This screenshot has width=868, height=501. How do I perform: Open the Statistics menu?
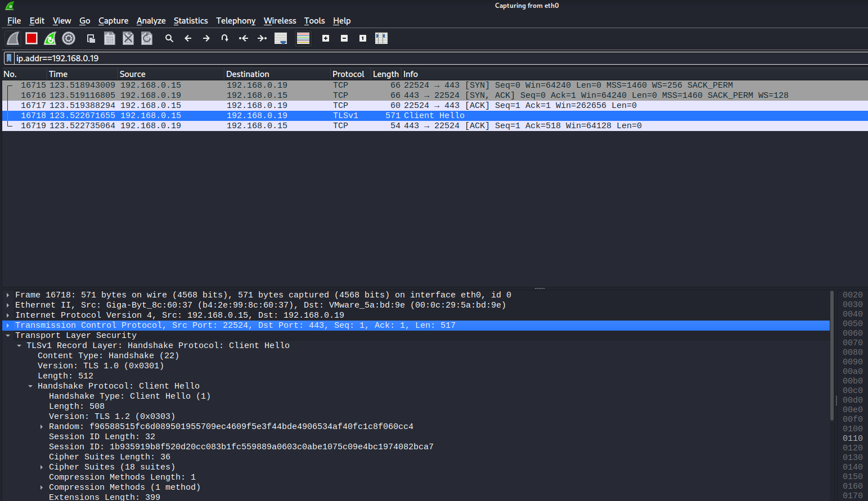click(x=191, y=21)
